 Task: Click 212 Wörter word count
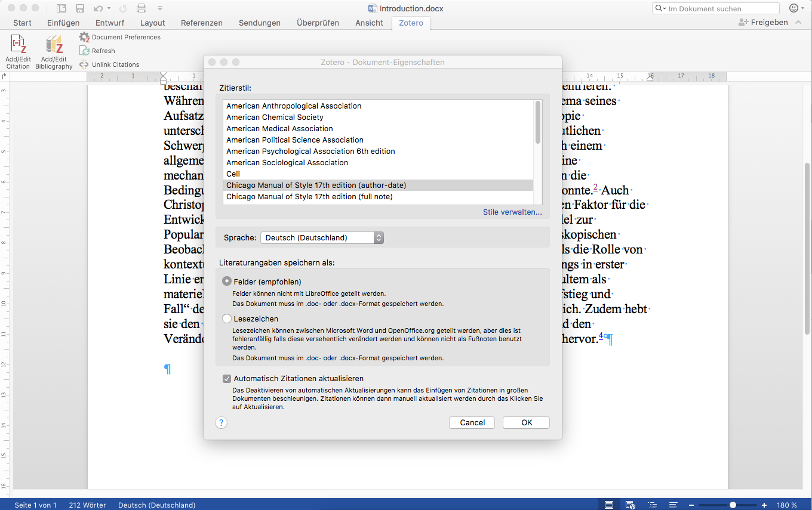(87, 505)
